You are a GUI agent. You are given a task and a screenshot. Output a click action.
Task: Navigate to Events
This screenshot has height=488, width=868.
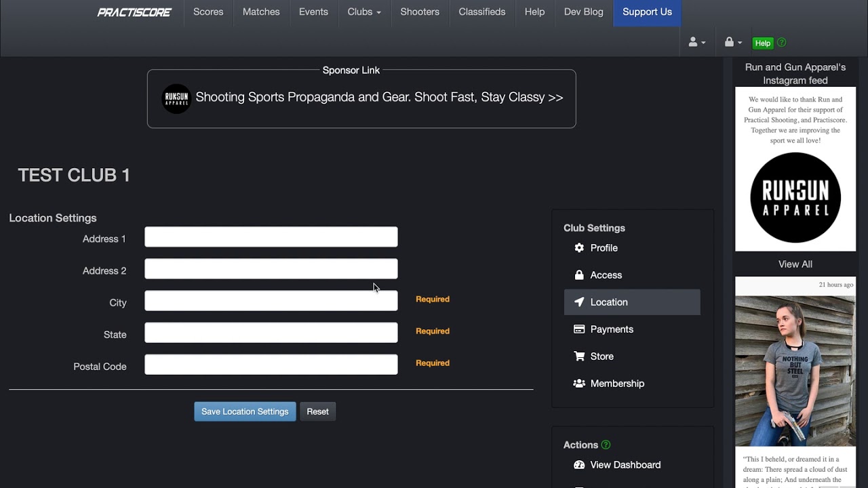tap(313, 12)
